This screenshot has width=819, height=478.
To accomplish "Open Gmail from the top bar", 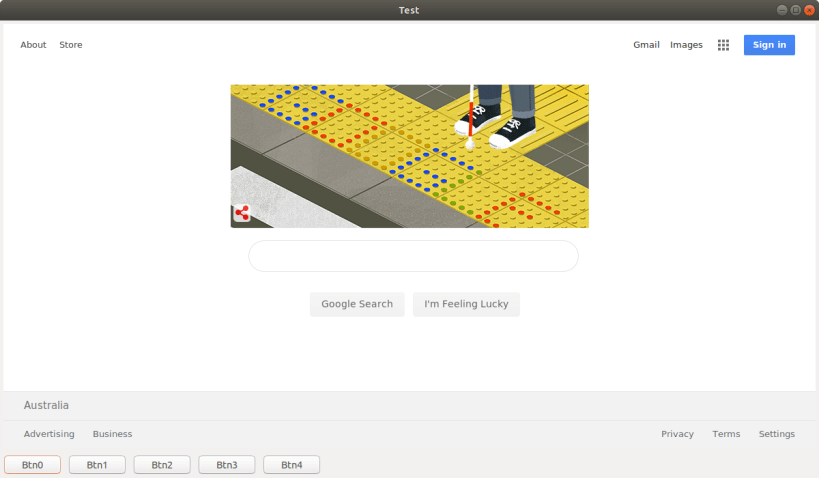I will pyautogui.click(x=646, y=45).
